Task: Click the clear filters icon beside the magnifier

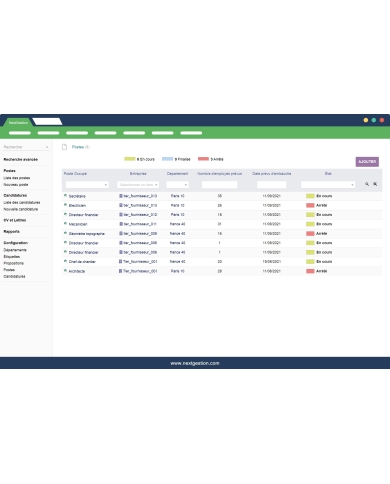Action: point(375,184)
